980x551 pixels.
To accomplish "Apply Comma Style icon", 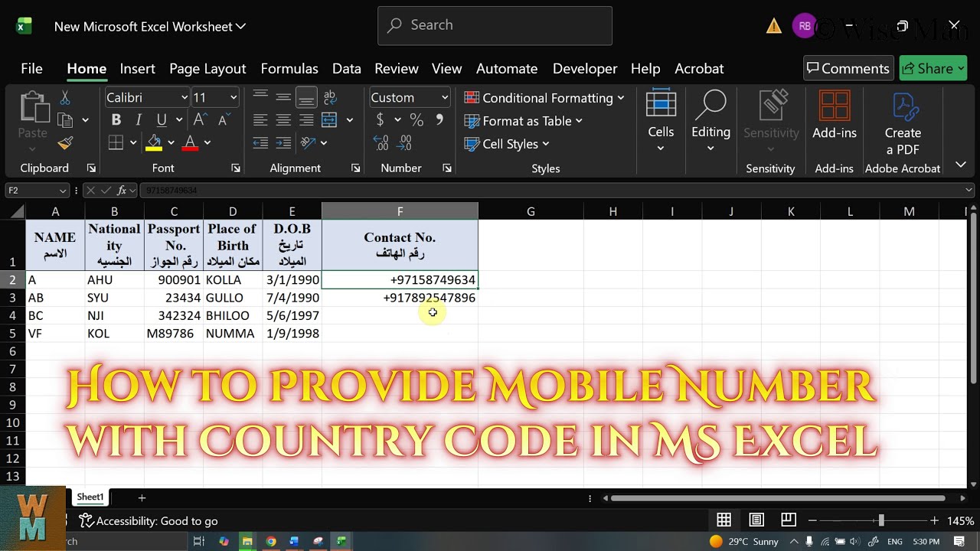I will [439, 120].
